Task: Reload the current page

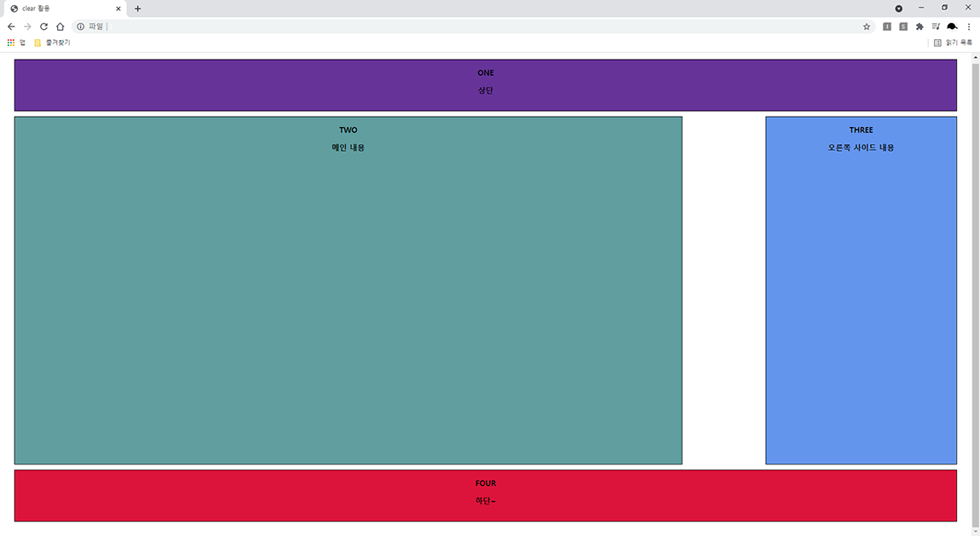Action: pyautogui.click(x=43, y=26)
